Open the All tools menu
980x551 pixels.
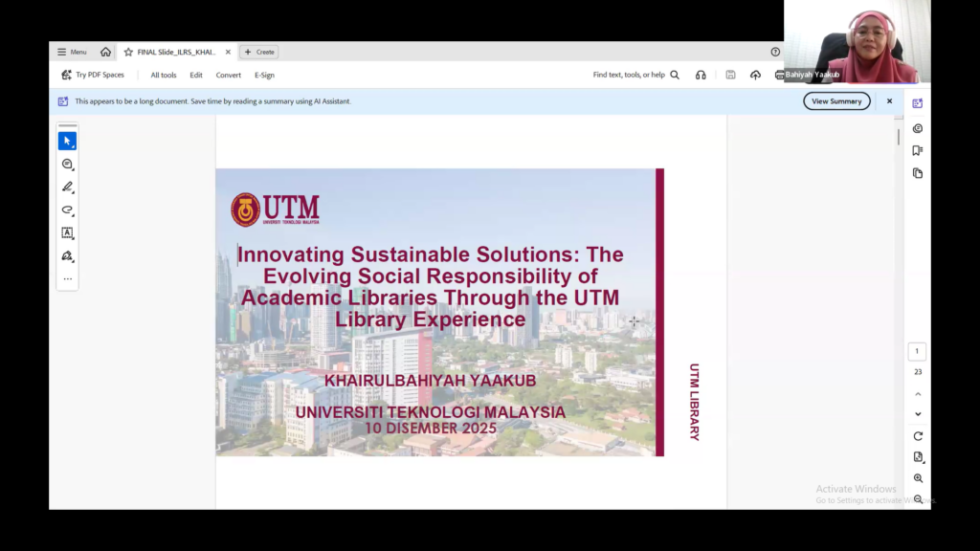[163, 75]
